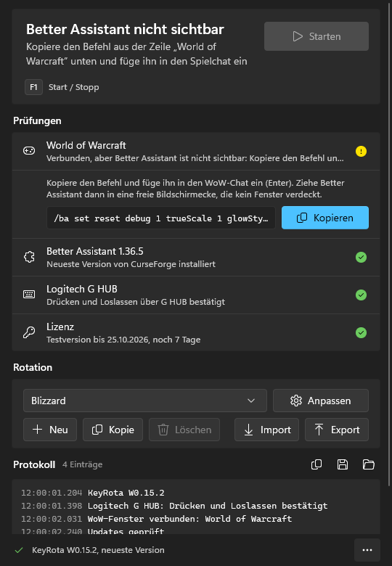Save the Protokoll with the floppy disk icon
392x566 pixels.
(x=343, y=464)
